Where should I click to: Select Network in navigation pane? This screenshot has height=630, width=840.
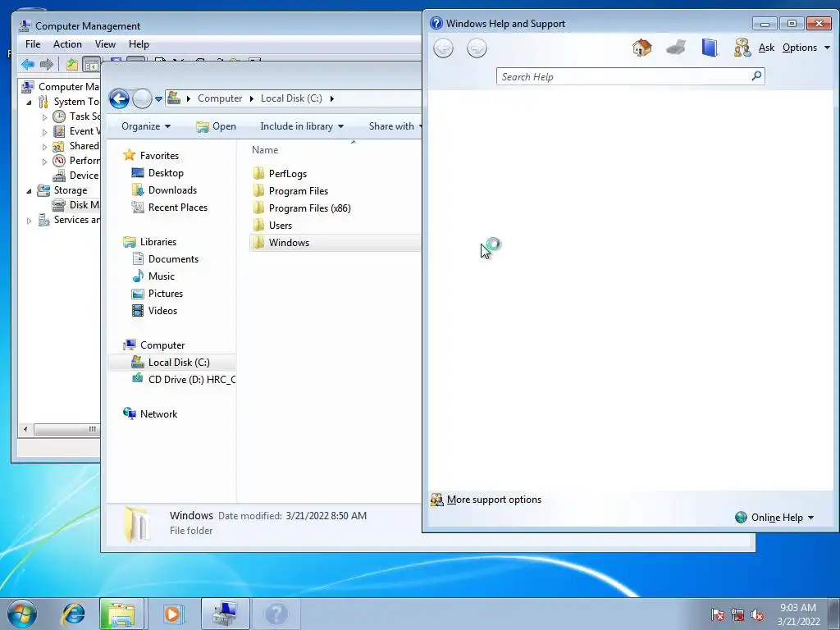(158, 413)
